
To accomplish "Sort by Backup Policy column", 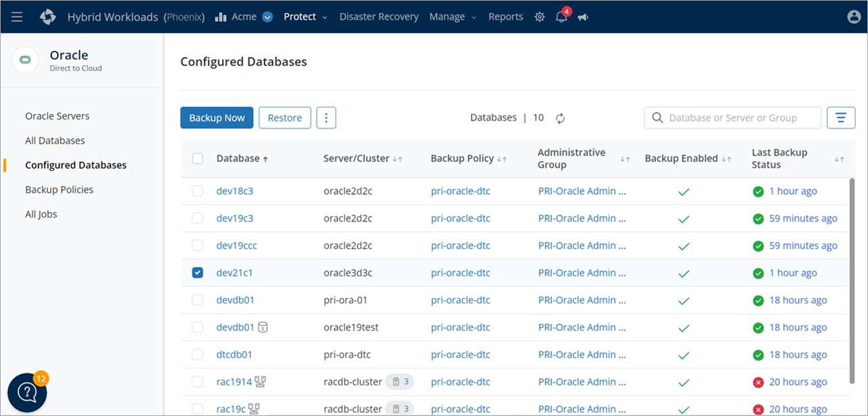I will pos(502,159).
